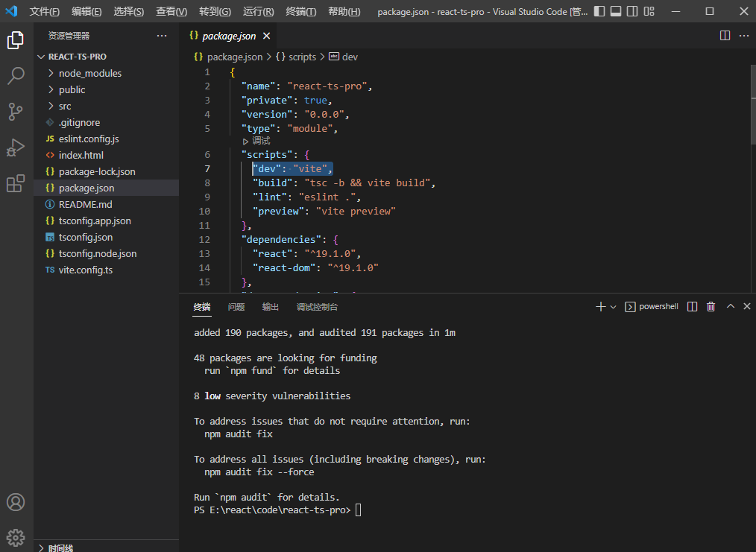Select the 终端 terminal tab

tap(202, 308)
